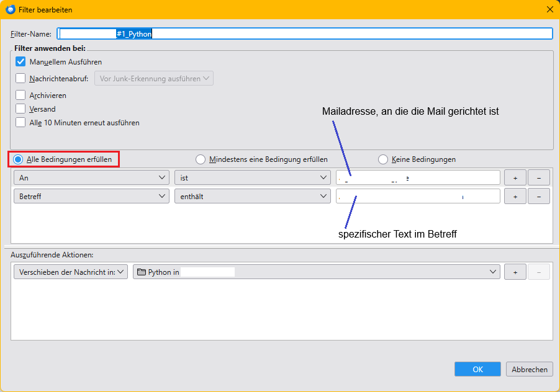Close the Filter bearbeiten dialog
This screenshot has width=560, height=392.
pyautogui.click(x=550, y=10)
